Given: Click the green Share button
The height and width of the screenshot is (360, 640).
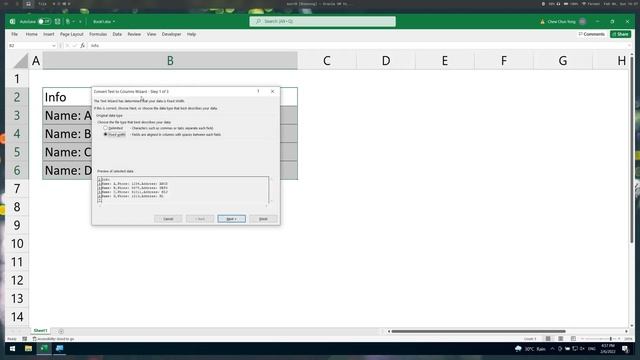Looking at the screenshot, I should pyautogui.click(x=620, y=34).
